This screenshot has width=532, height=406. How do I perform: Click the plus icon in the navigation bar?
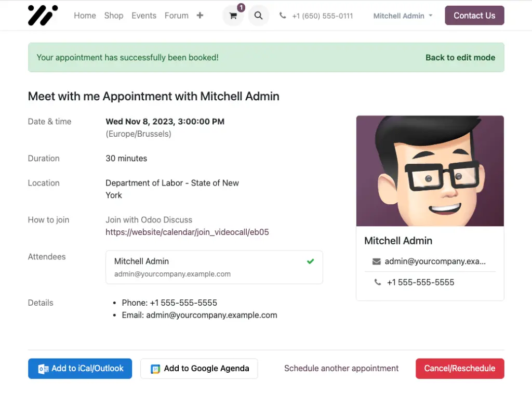200,16
